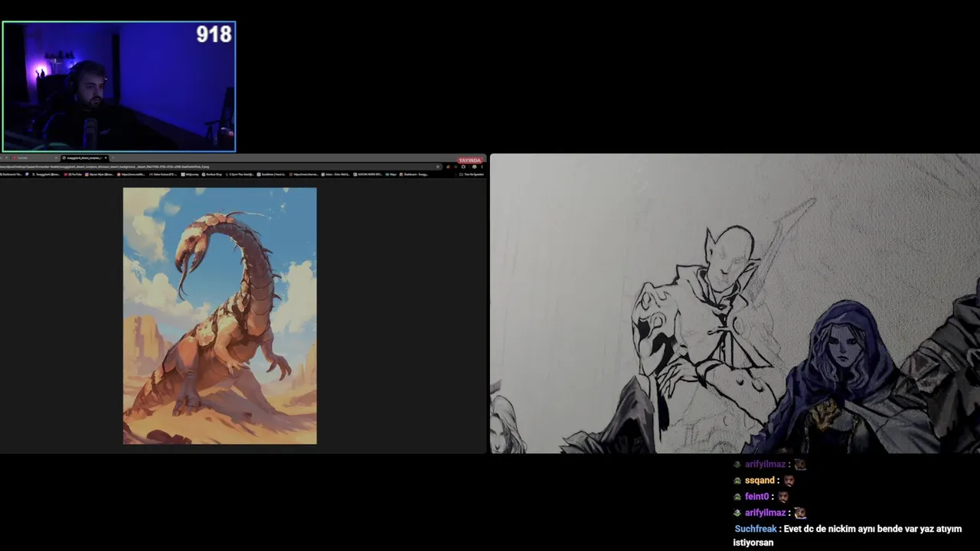The height and width of the screenshot is (551, 980).
Task: Click the emote next to ssqand
Action: (x=789, y=481)
